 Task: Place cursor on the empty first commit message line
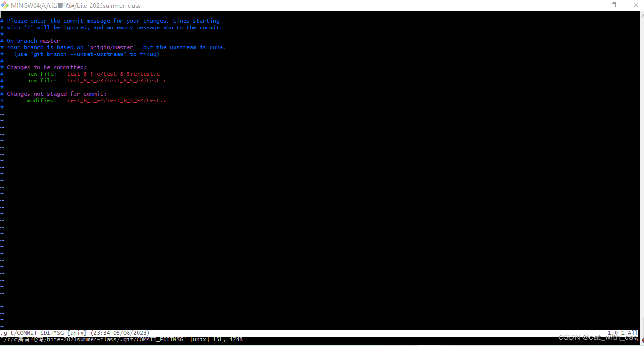point(319,14)
